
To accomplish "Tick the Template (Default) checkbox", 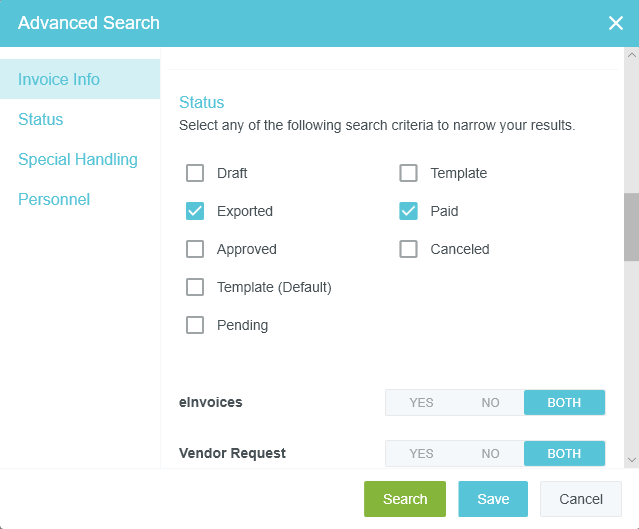I will [x=196, y=287].
